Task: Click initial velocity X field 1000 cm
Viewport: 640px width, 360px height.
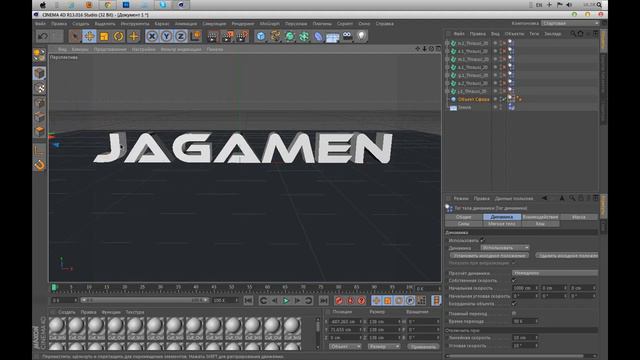Action: (524, 288)
